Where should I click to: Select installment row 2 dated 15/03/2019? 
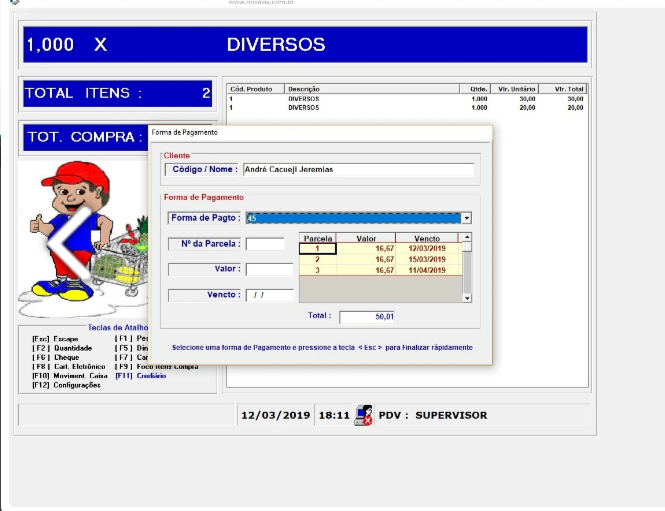[x=380, y=259]
